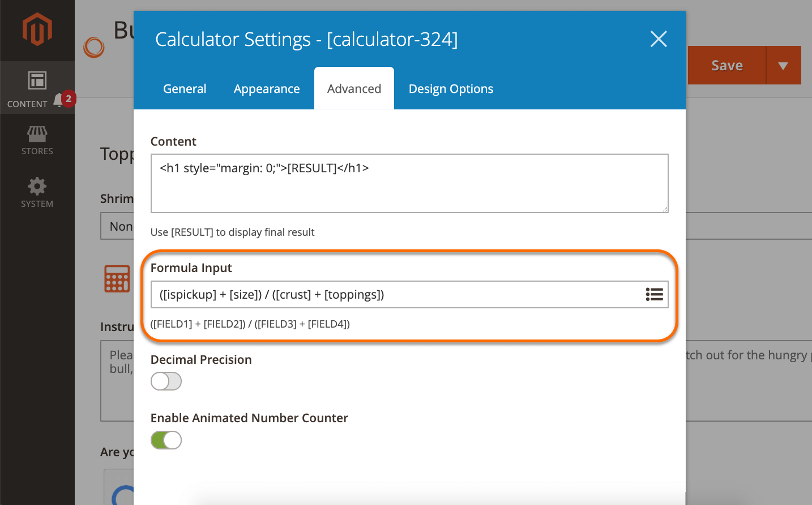812x505 pixels.
Task: Click the 'Use [RESULT] to display final result' hint
Action: [232, 232]
